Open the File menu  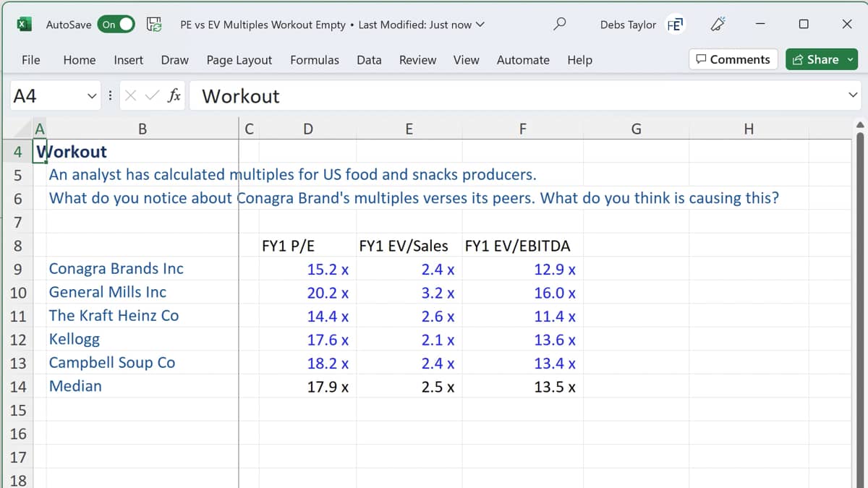31,60
